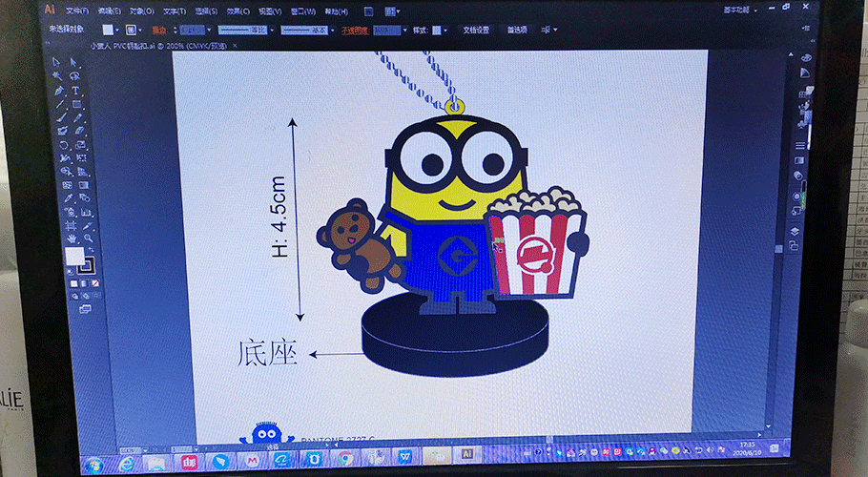This screenshot has height=477, width=868.
Task: Open the stroke weight dropdown
Action: (209, 30)
